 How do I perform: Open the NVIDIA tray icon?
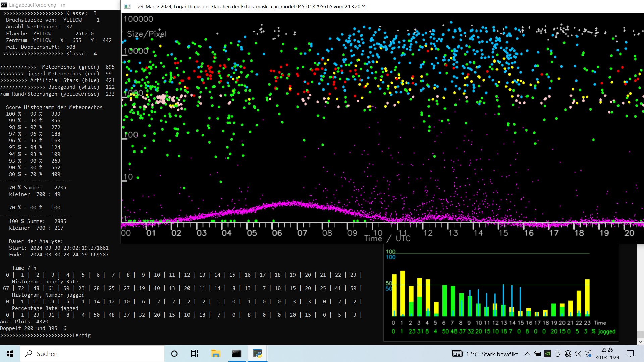point(548,354)
